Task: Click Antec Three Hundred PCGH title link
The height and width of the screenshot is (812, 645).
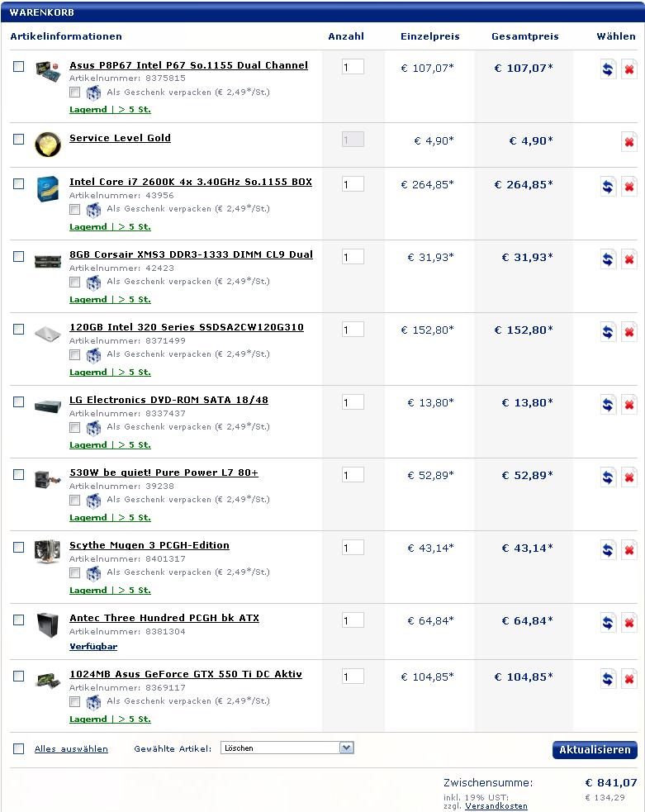Action: pos(164,618)
